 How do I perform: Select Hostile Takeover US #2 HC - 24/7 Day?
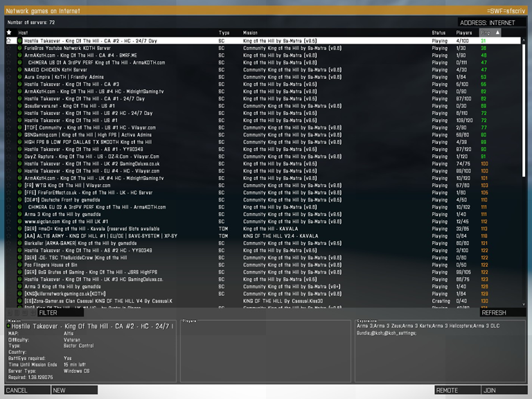pos(263,114)
